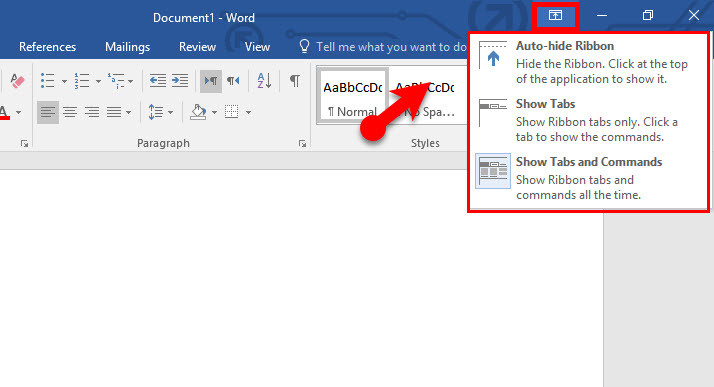714x387 pixels.
Task: Click the Show Tabs and Commands icon
Action: tap(493, 171)
